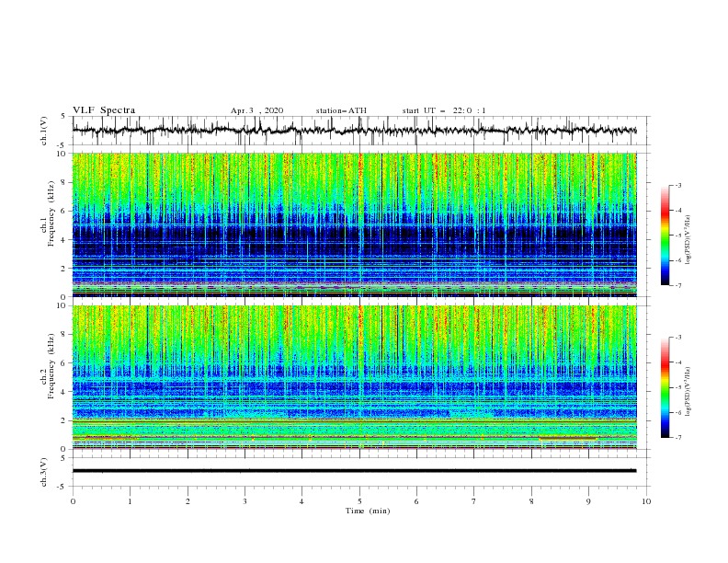Click the 'ch.3(V)' axis label
Viewport: 728px width, 563px height.
click(44, 472)
